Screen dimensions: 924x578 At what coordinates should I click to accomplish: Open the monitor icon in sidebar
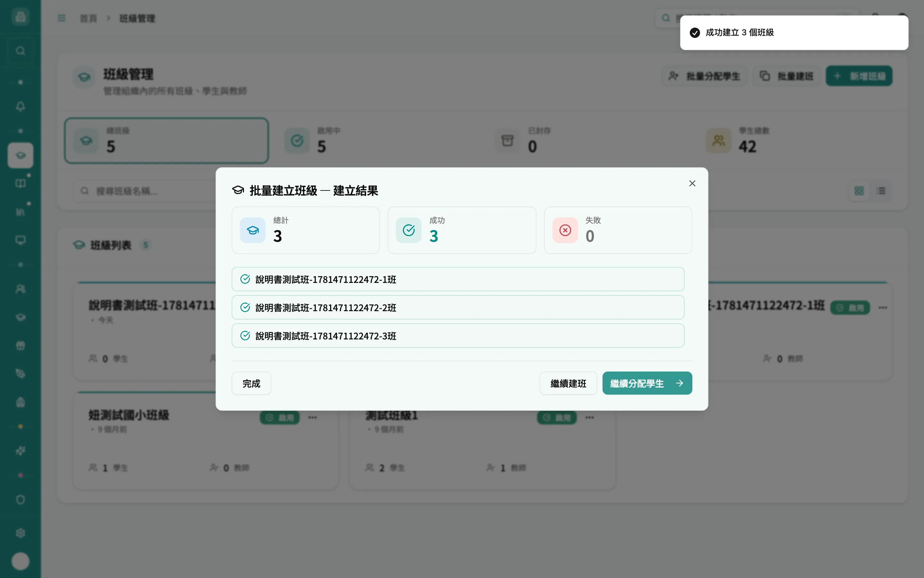click(20, 240)
